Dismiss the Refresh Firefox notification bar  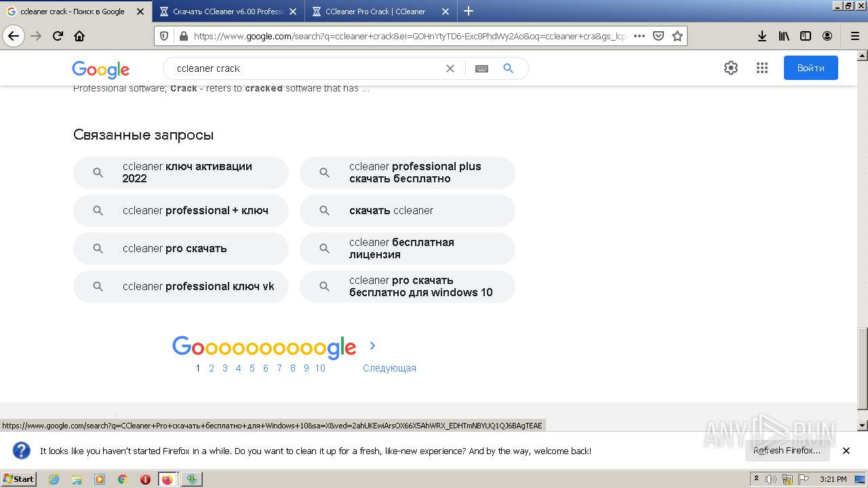[x=846, y=451]
